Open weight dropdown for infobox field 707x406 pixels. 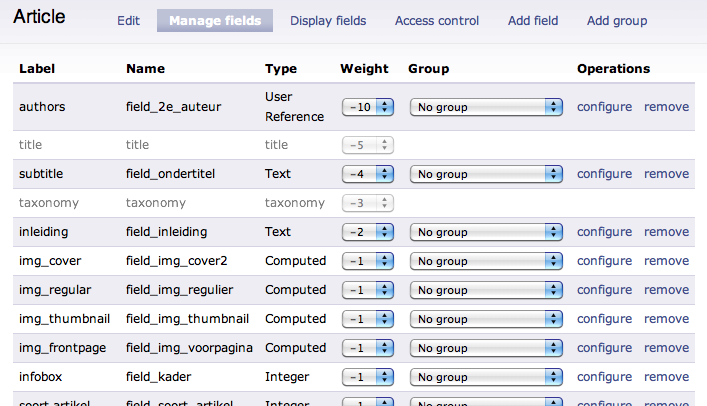pyautogui.click(x=368, y=377)
